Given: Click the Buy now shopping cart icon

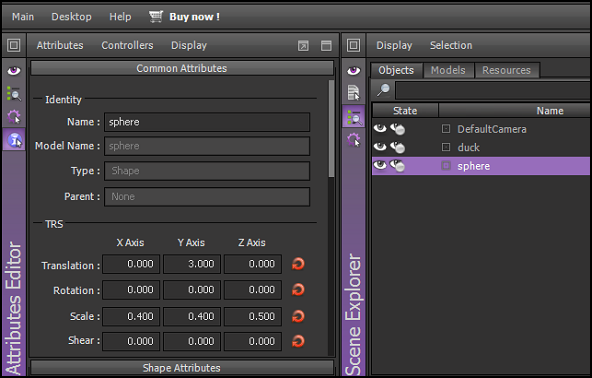Looking at the screenshot, I should (156, 17).
